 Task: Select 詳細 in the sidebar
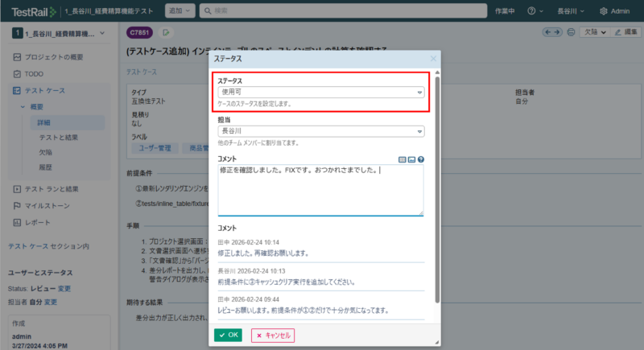[68, 122]
